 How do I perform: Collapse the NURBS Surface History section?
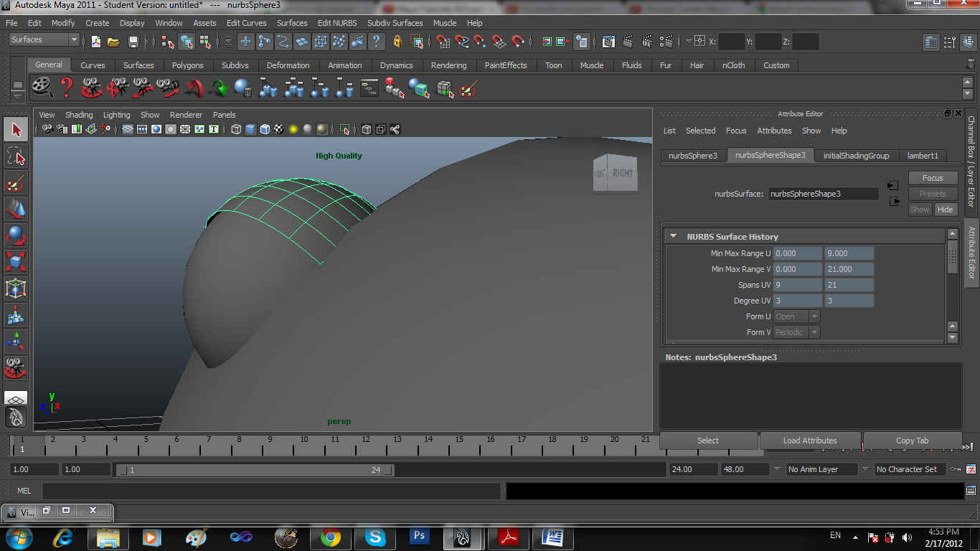coord(673,236)
